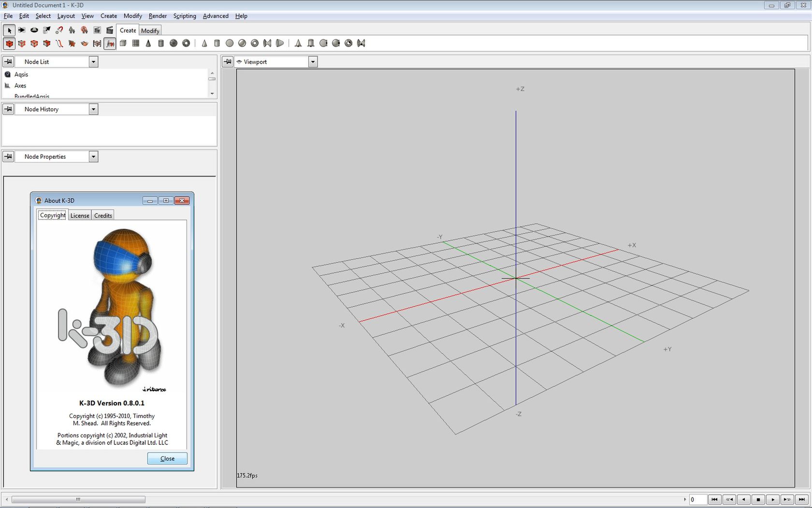Screen dimensions: 812x508
Task: Click loop reverse playback button
Action: pos(729,499)
